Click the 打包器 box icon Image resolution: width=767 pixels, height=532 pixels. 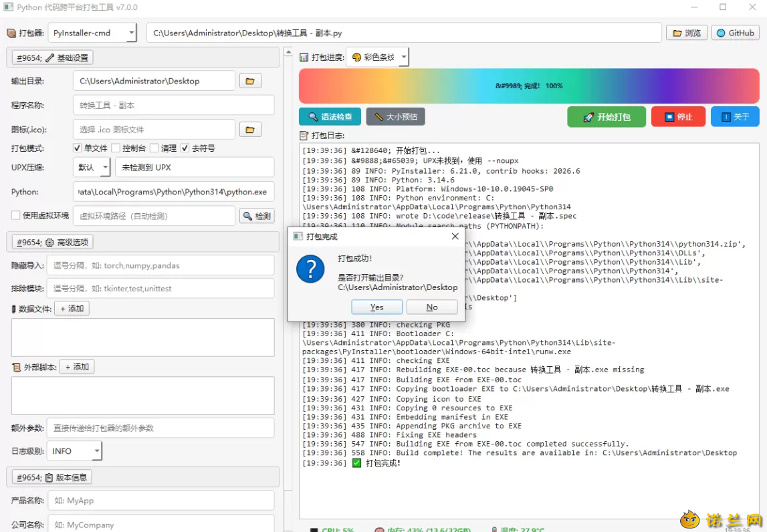click(11, 33)
